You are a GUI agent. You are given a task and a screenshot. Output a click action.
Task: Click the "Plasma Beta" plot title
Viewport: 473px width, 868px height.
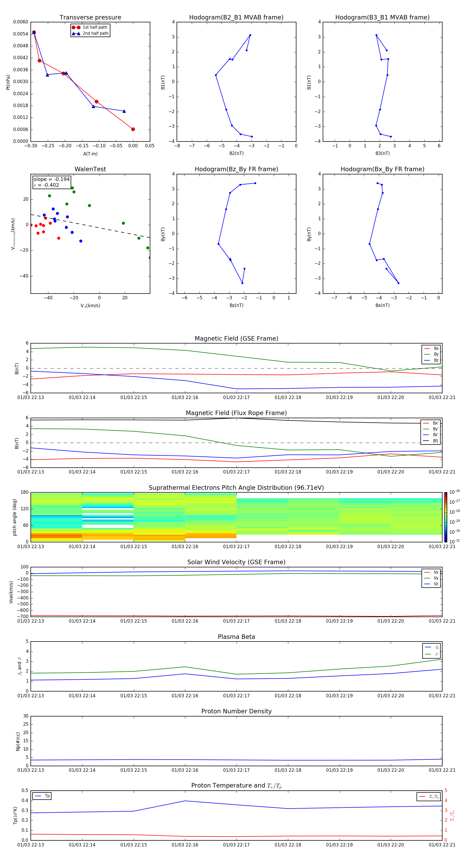pyautogui.click(x=236, y=637)
